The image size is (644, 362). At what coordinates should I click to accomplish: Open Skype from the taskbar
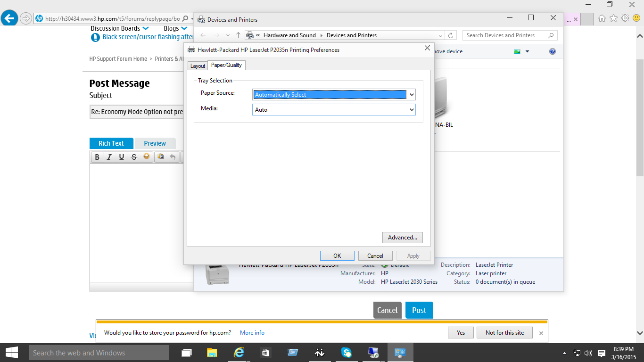347,353
